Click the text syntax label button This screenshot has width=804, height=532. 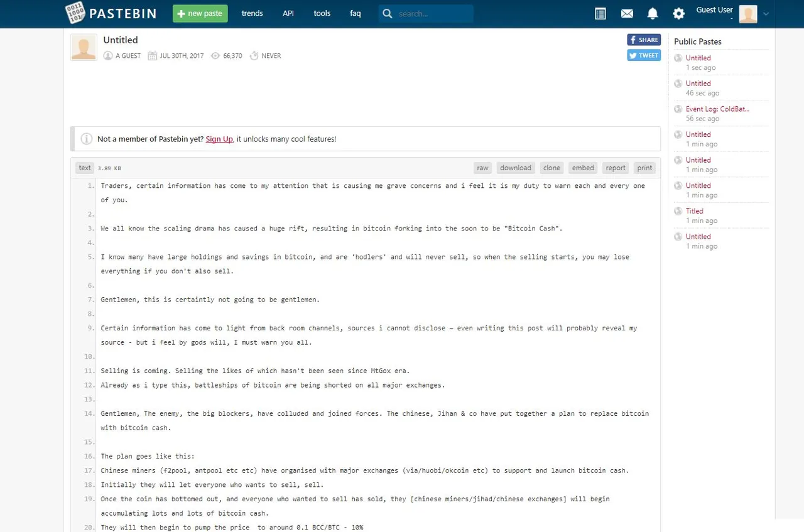pos(85,168)
